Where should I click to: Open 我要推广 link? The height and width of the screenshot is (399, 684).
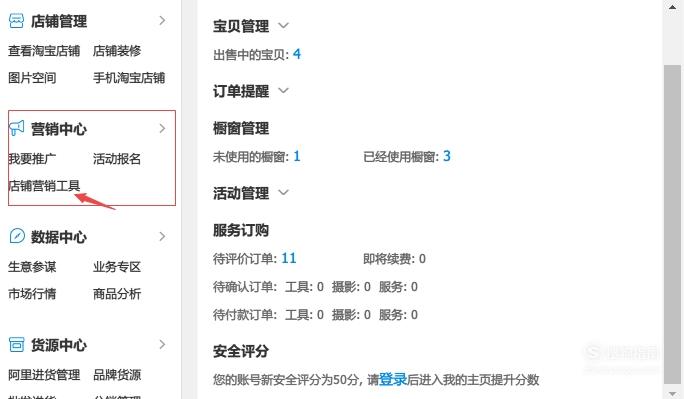32,159
